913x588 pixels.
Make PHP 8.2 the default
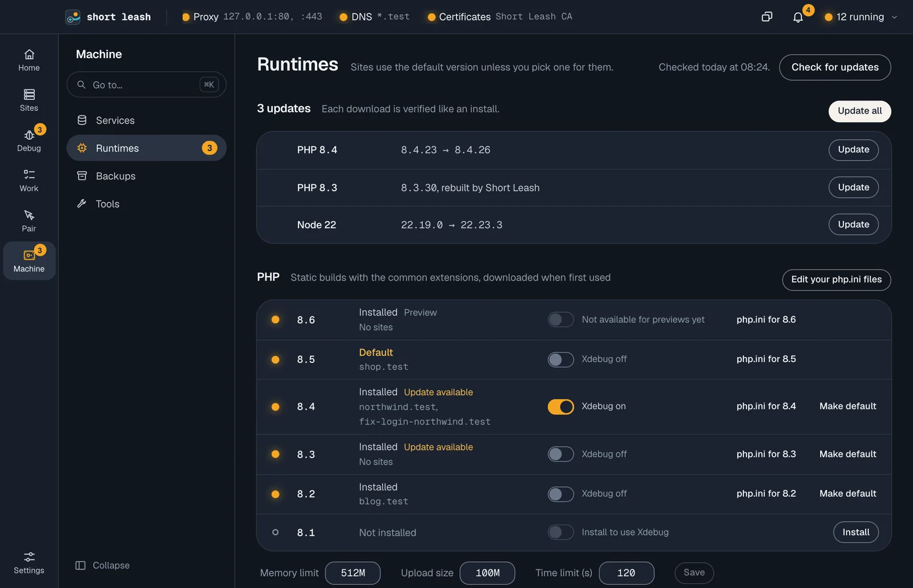(x=847, y=493)
